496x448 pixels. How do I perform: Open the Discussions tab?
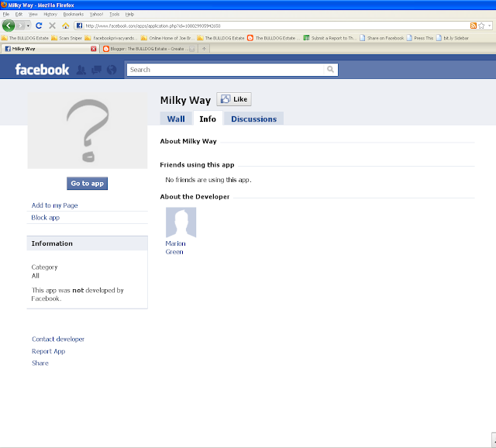coord(253,119)
